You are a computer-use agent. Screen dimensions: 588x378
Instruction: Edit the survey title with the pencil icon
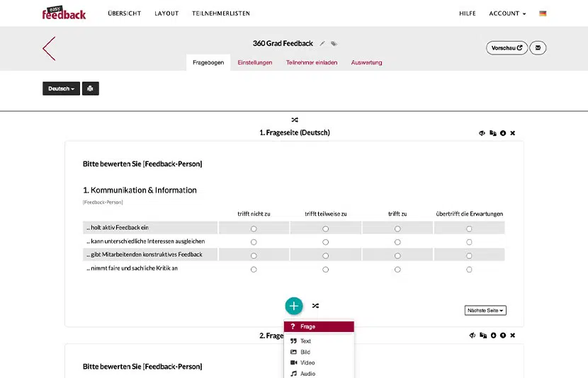coord(322,43)
